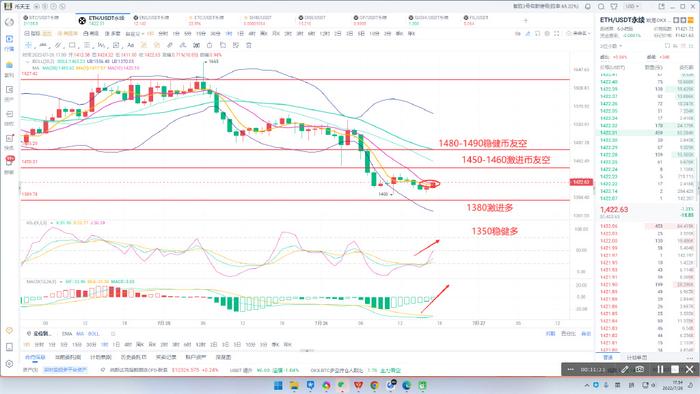Click the fullscreen chart icon
The image size is (700, 394).
click(x=556, y=33)
